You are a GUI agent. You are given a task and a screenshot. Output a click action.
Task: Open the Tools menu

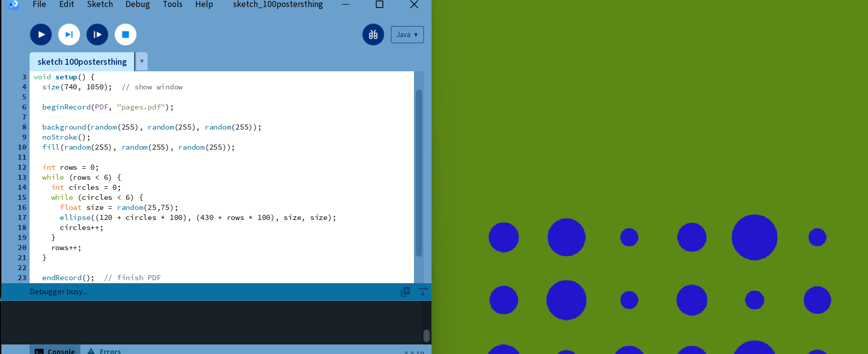[173, 5]
